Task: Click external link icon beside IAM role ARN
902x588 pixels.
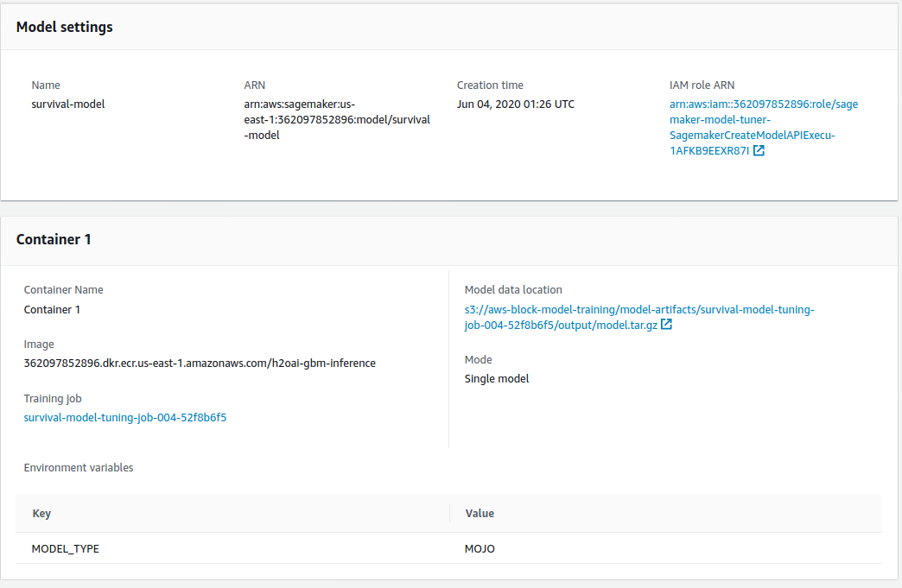Action: [x=759, y=150]
